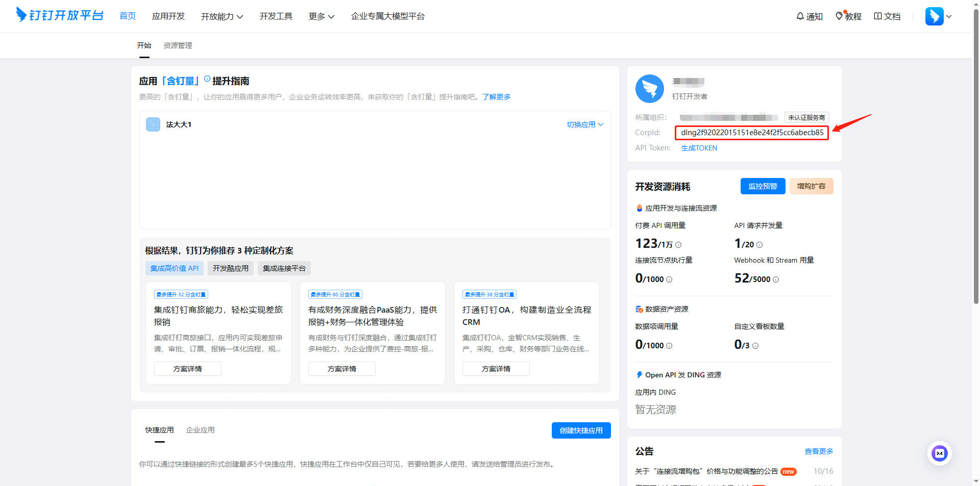Open the account dropdown arrow beside avatar

949,16
